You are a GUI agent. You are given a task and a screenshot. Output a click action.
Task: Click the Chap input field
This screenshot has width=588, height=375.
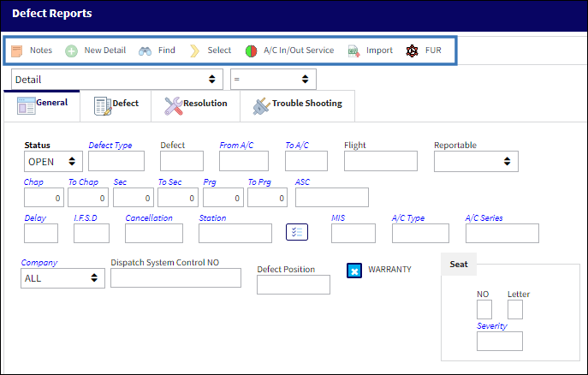[x=44, y=197]
